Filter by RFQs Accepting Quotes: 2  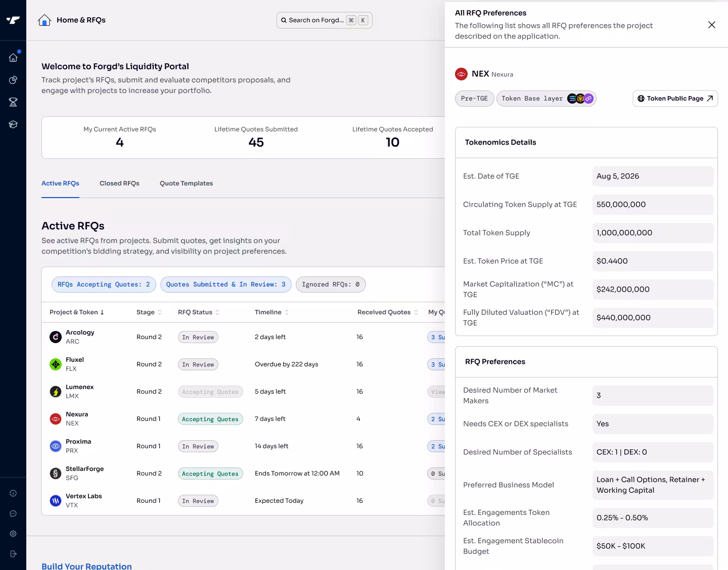[104, 284]
